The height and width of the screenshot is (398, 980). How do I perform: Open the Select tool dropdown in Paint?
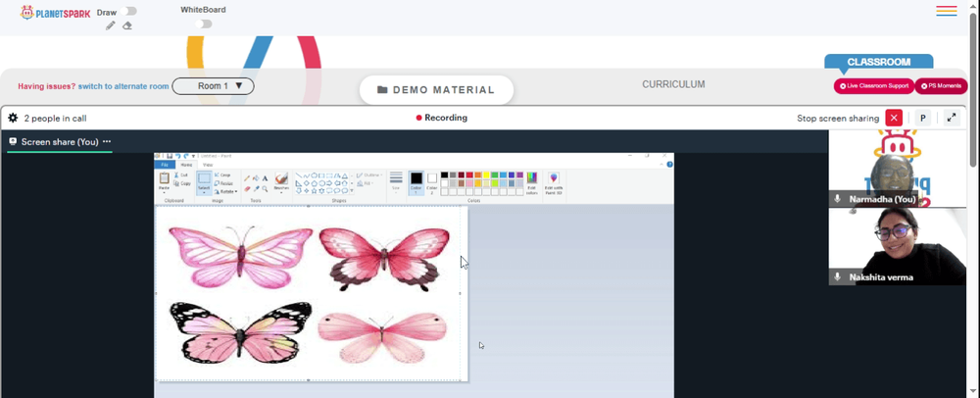point(204,192)
